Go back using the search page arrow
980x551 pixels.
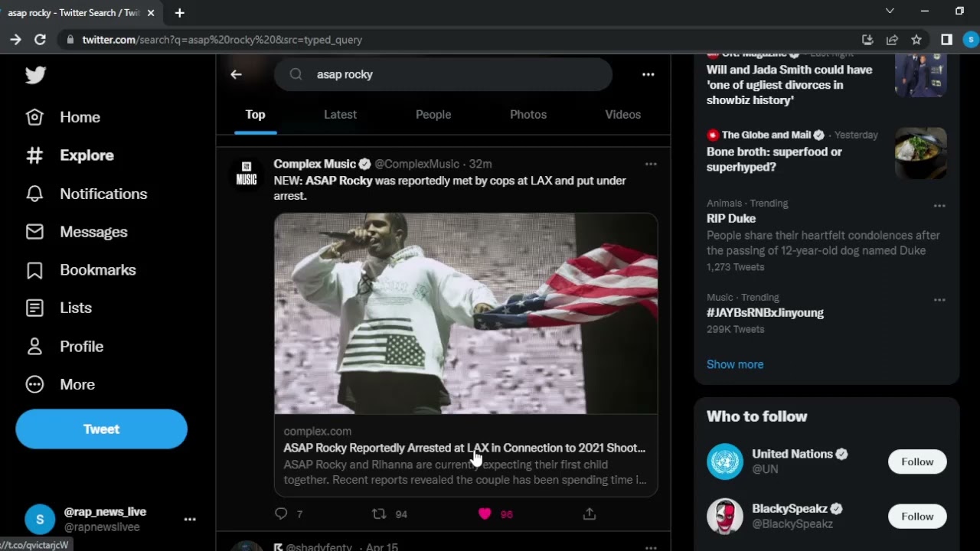click(236, 74)
